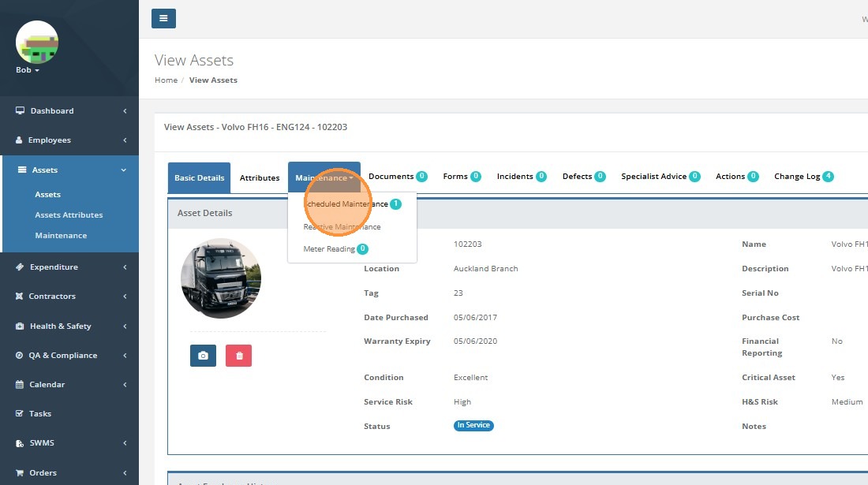This screenshot has width=868, height=485.
Task: Open Maintenance submenu item in sidebar
Action: pos(61,235)
